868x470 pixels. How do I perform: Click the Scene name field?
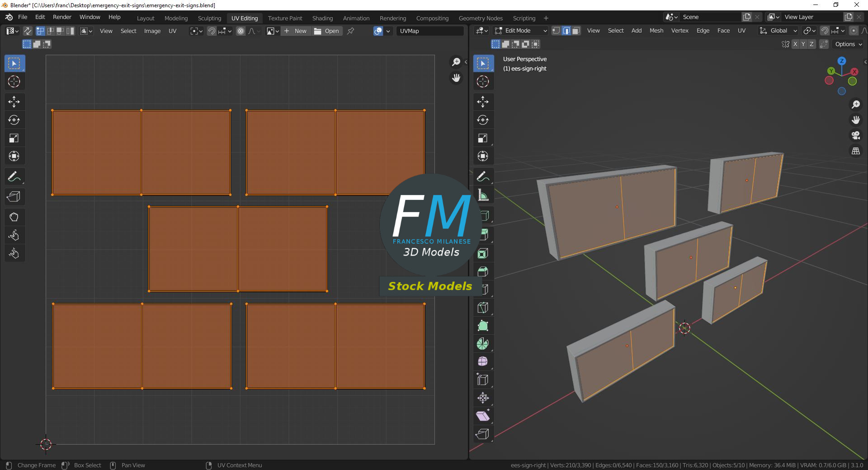(x=711, y=17)
